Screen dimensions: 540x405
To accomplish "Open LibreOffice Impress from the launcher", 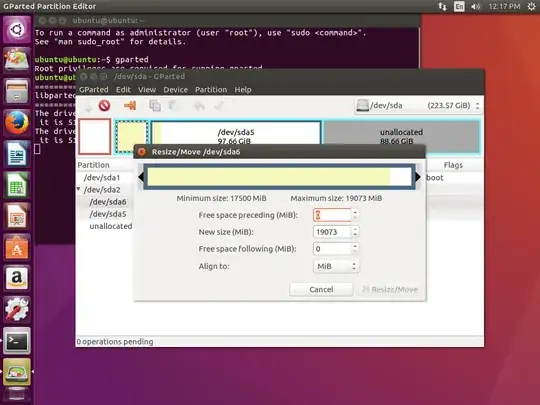I will pyautogui.click(x=17, y=216).
